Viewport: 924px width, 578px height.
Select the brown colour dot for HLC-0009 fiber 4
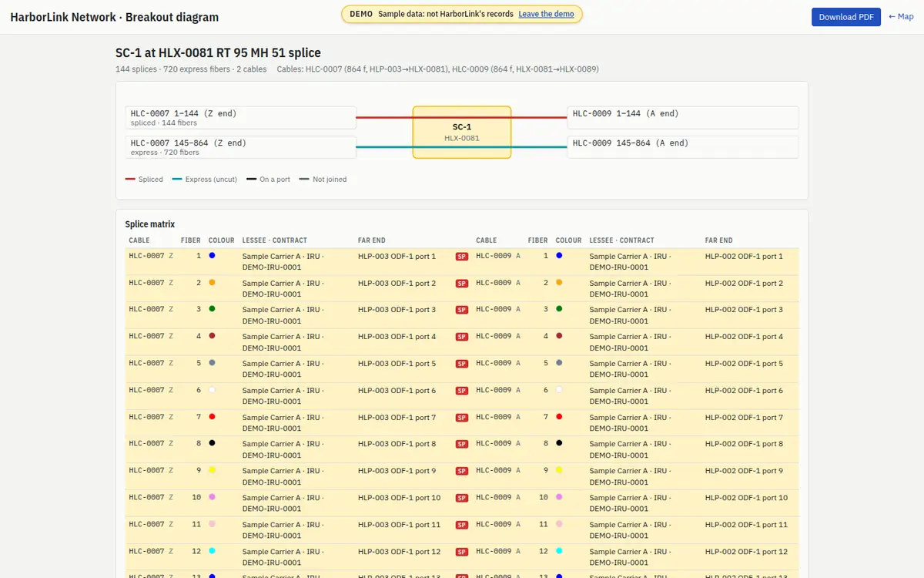[559, 335]
